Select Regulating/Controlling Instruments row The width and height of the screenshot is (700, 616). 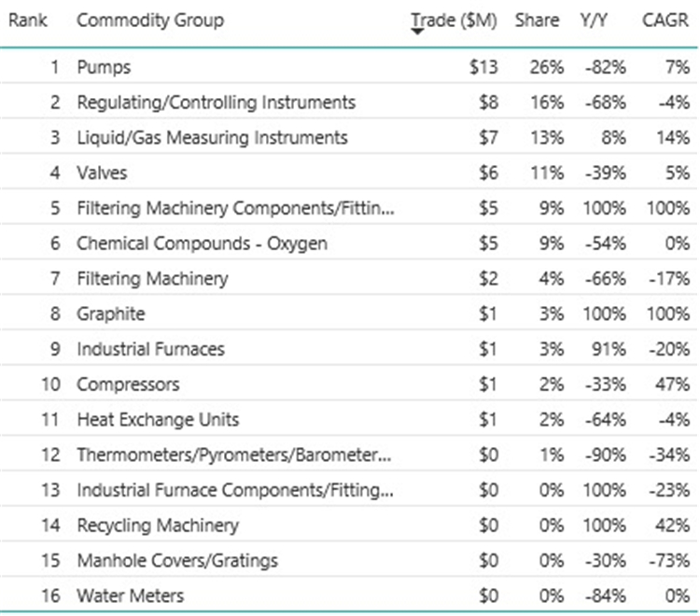tap(349, 103)
